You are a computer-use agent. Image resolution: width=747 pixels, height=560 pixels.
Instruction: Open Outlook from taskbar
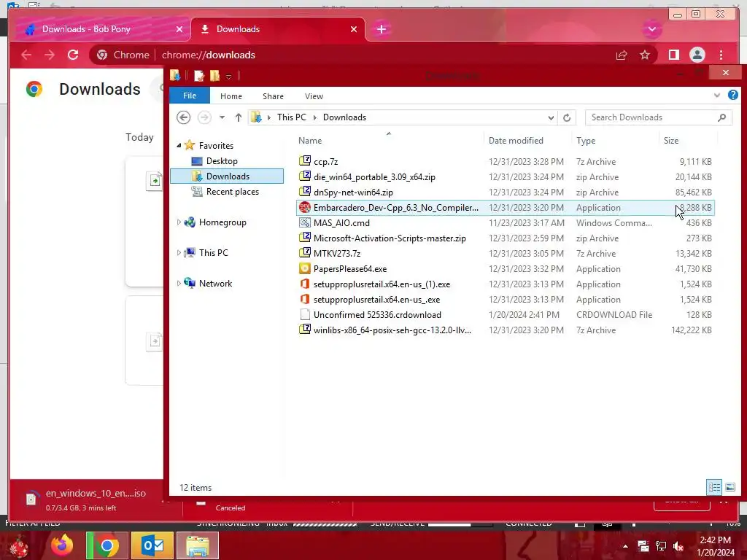(152, 545)
